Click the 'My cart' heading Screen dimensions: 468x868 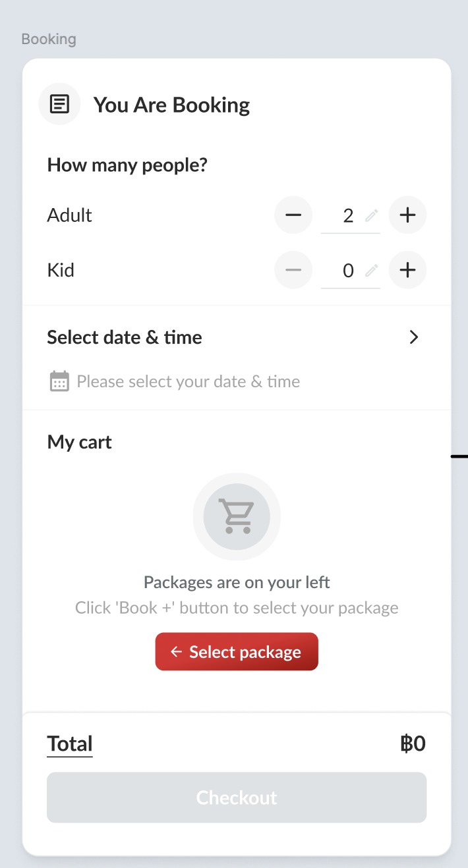80,442
